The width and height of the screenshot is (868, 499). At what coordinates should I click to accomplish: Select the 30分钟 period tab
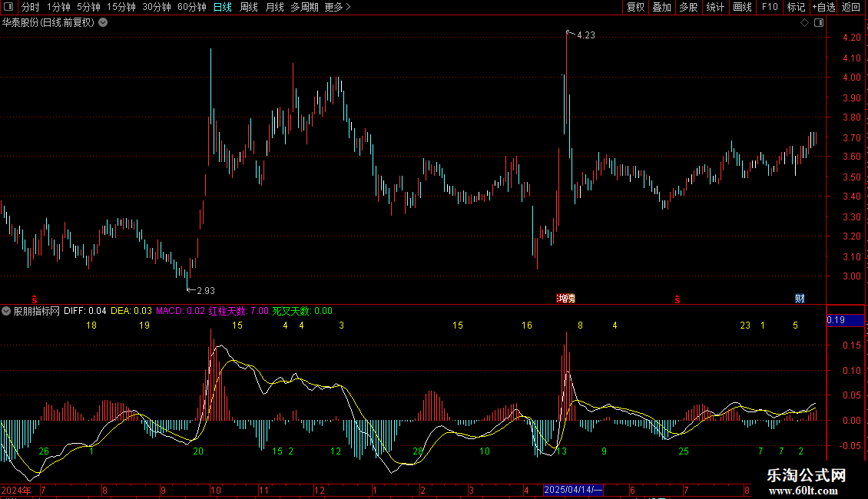click(157, 7)
